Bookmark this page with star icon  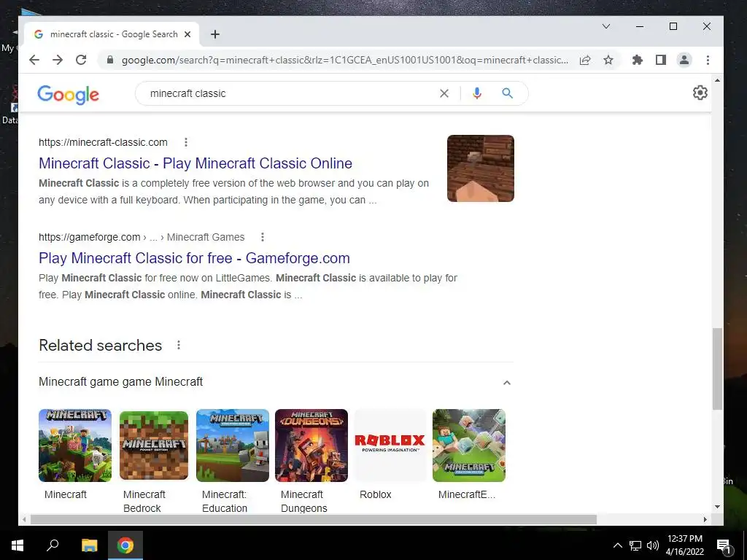(608, 60)
